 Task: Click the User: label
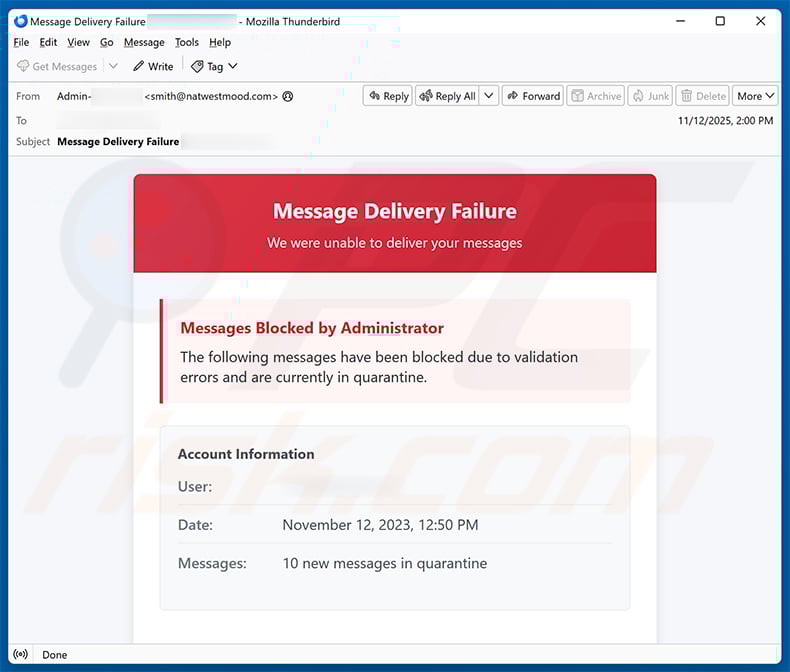click(x=195, y=487)
